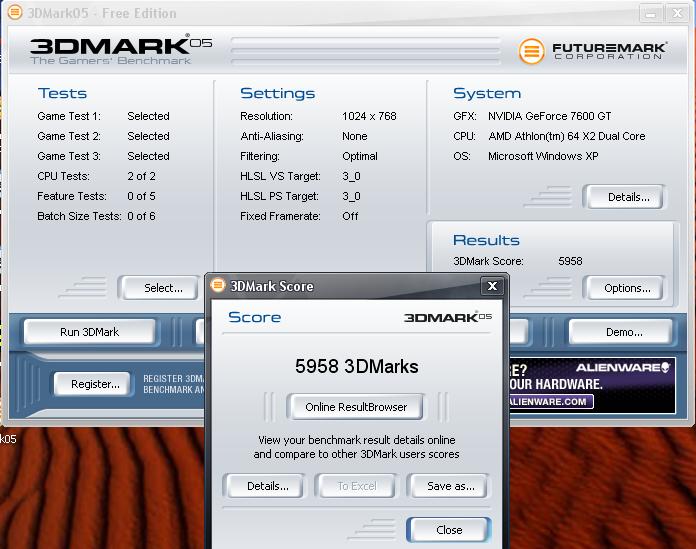This screenshot has width=696, height=549.
Task: Click Game Test 3 'Selected' value
Action: pos(148,156)
